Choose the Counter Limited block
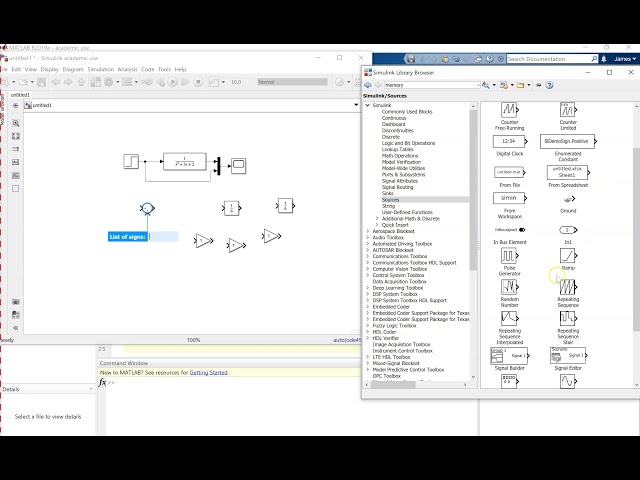Screen dimensions: 640x480 [568, 109]
